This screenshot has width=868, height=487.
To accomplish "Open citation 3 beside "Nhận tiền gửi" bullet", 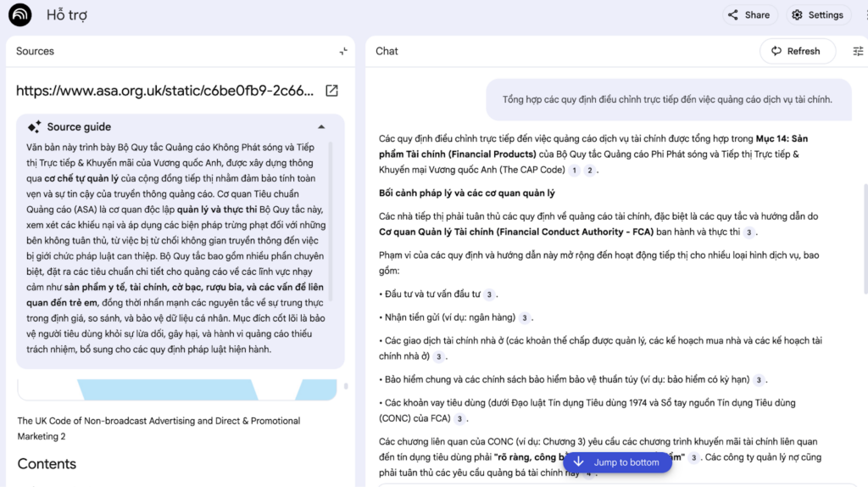I will [x=525, y=318].
